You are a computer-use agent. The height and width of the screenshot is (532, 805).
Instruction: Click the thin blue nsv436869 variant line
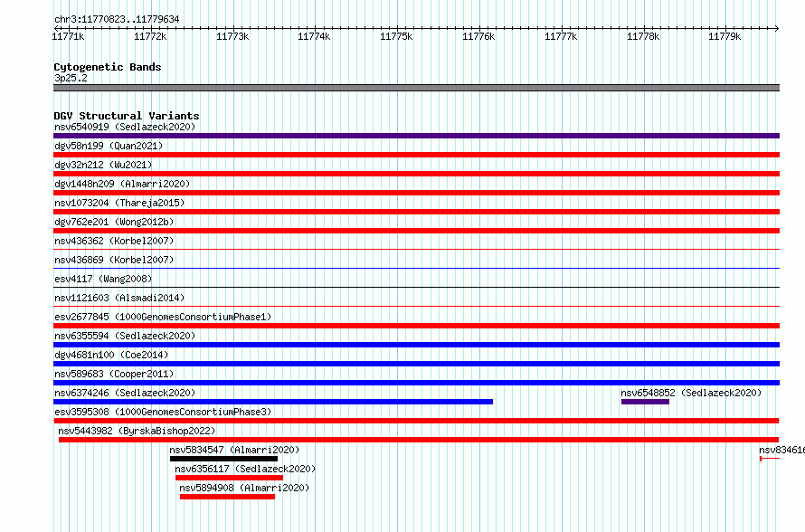tap(416, 268)
